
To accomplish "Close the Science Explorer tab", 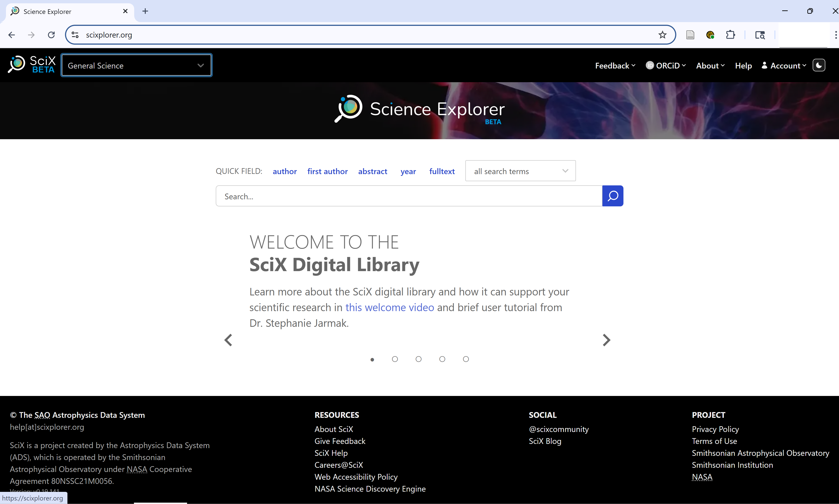I will point(125,11).
